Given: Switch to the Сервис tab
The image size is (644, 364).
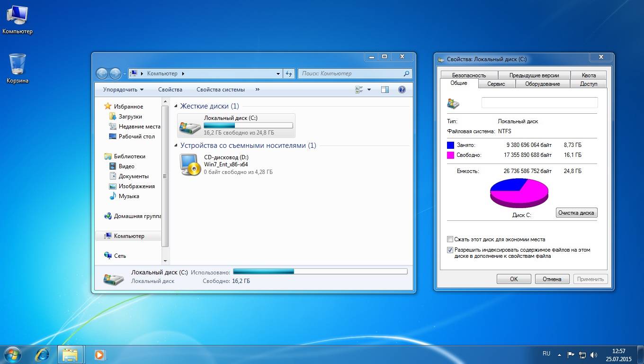Looking at the screenshot, I should pos(496,84).
